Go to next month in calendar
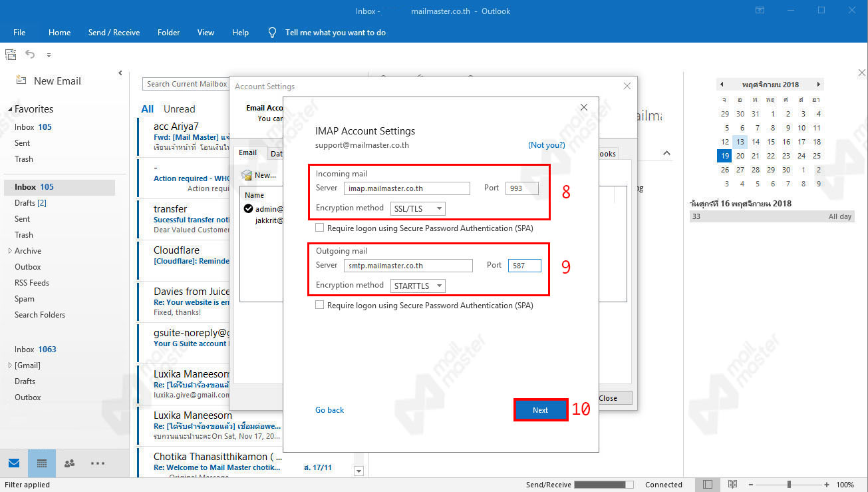The image size is (868, 492). pos(819,85)
